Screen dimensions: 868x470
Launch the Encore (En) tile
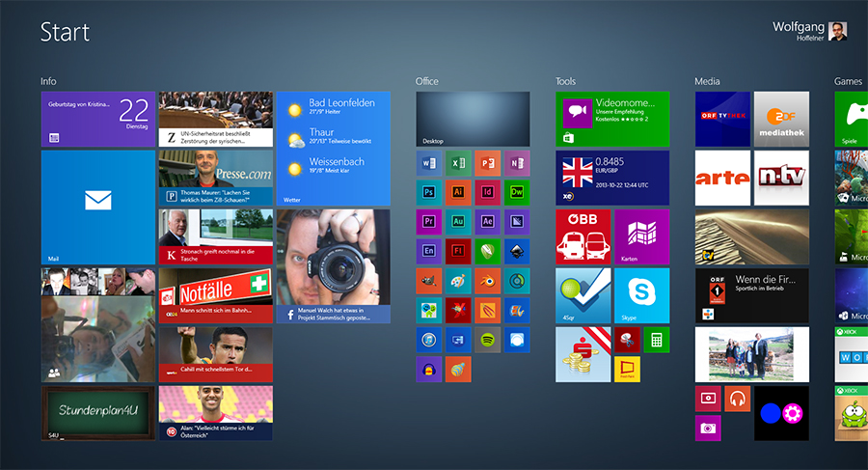click(429, 251)
